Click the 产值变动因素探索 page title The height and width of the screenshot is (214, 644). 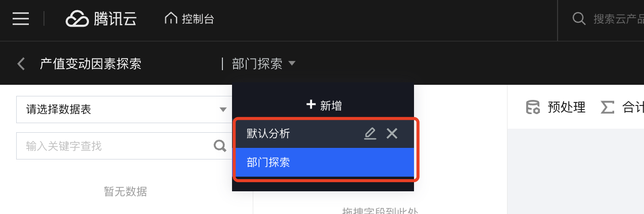click(x=90, y=64)
